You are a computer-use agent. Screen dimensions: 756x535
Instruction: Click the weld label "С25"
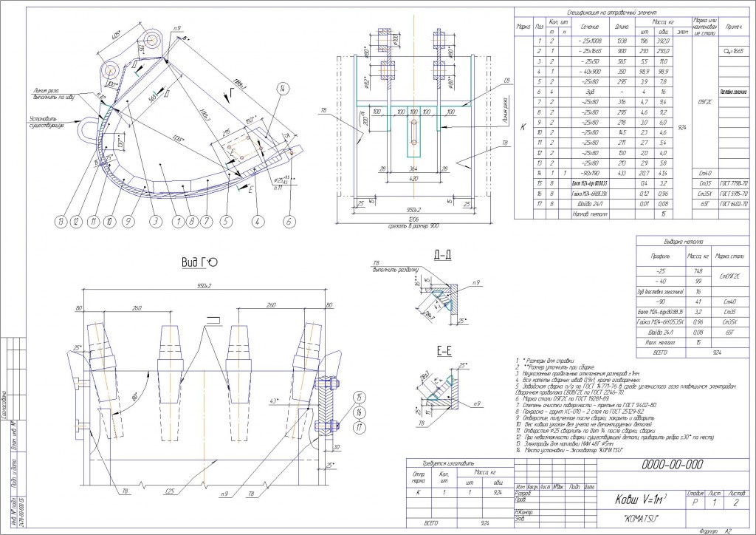point(169,491)
